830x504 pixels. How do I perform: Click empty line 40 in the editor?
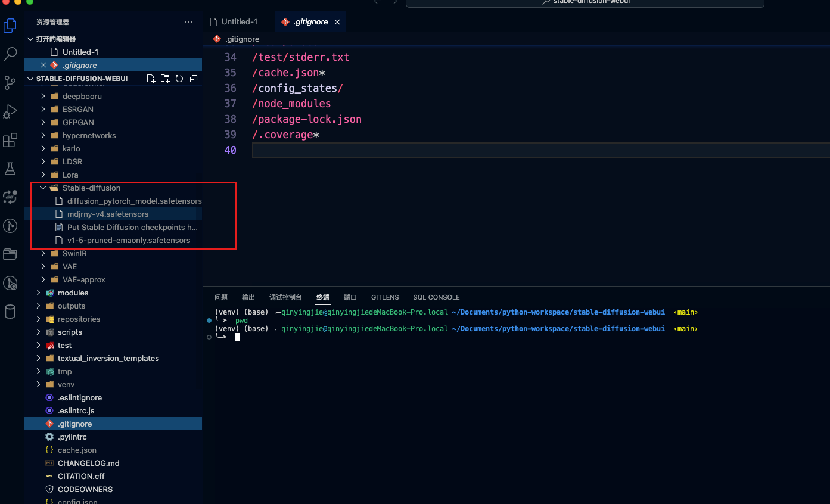pos(540,150)
